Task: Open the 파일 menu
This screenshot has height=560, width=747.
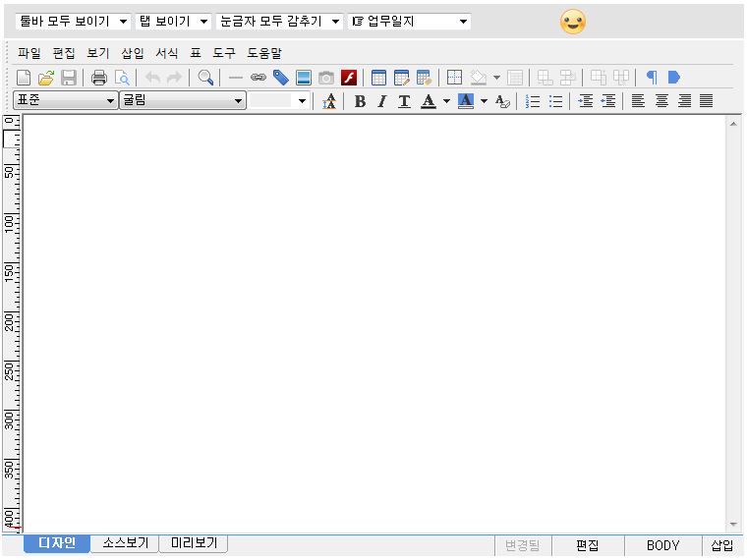Action: [x=29, y=53]
